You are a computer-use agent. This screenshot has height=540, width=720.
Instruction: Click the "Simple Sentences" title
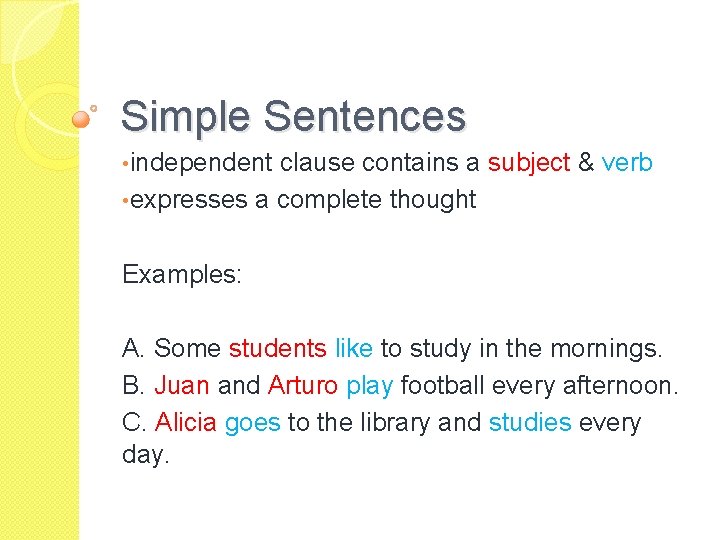click(293, 116)
